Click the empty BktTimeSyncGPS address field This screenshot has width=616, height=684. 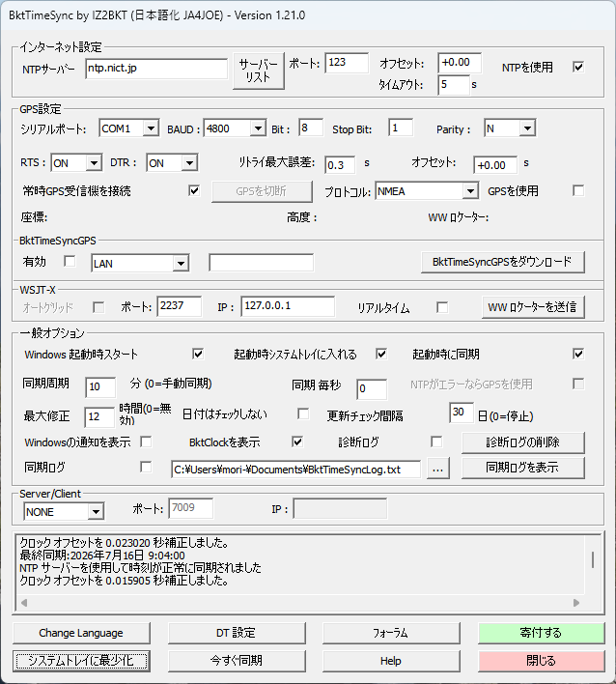(x=261, y=263)
